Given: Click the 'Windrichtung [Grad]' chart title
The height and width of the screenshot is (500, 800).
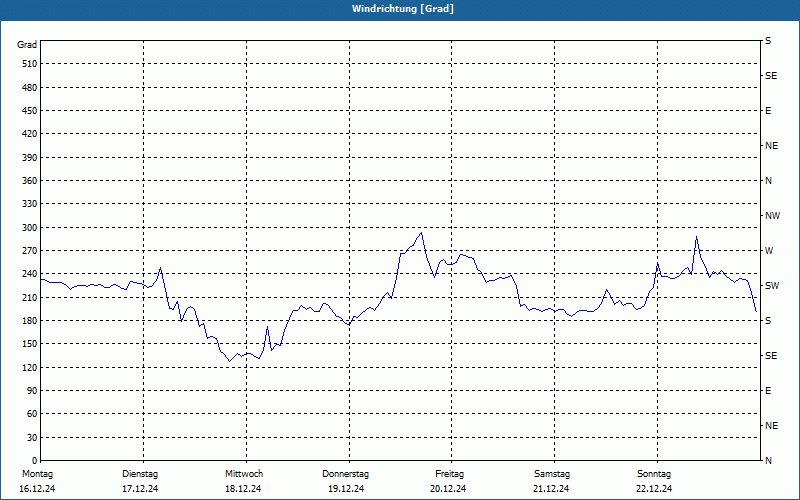Looking at the screenshot, I should [403, 9].
